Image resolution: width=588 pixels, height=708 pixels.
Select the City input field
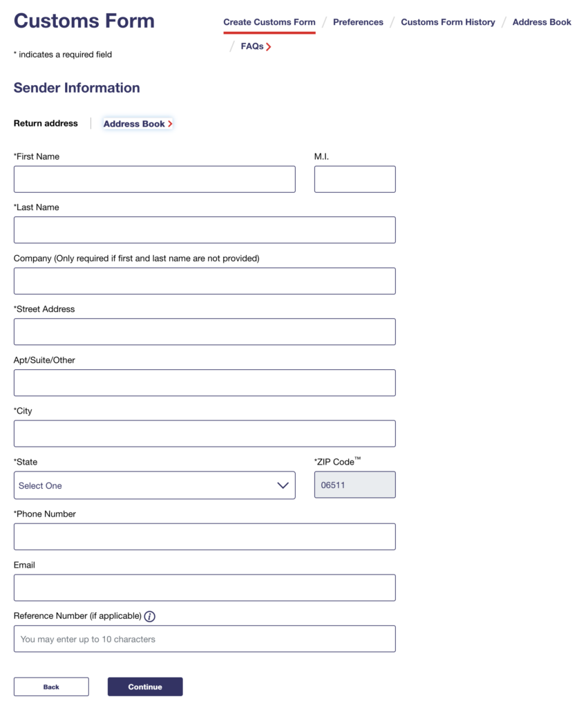[x=205, y=434]
